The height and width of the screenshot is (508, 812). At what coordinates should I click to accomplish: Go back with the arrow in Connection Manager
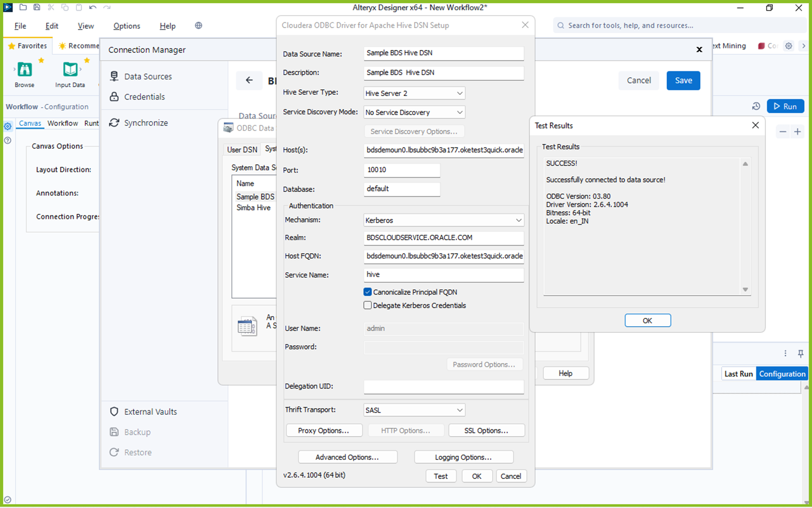click(249, 80)
